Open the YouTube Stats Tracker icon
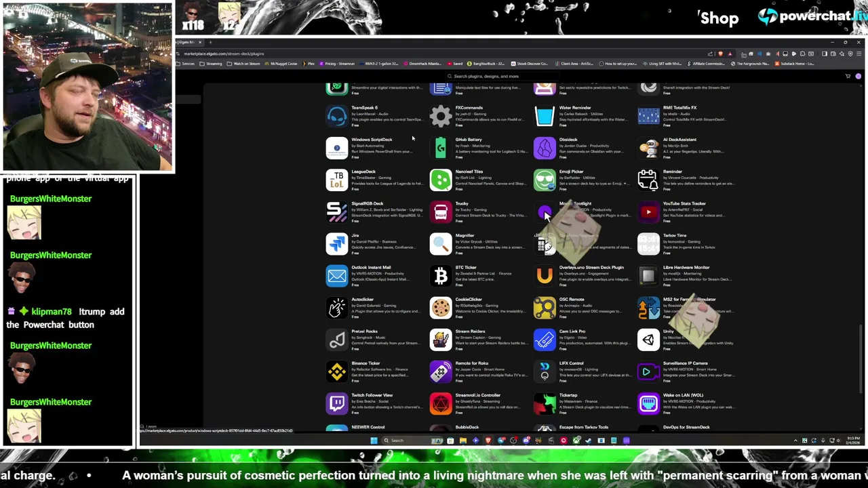868x488 pixels. click(648, 212)
